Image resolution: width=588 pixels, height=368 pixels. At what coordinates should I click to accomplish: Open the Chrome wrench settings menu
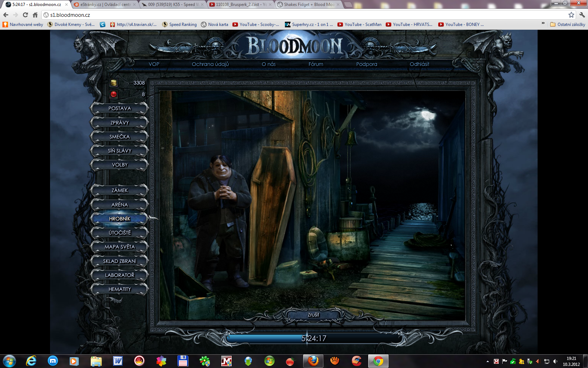tap(582, 15)
